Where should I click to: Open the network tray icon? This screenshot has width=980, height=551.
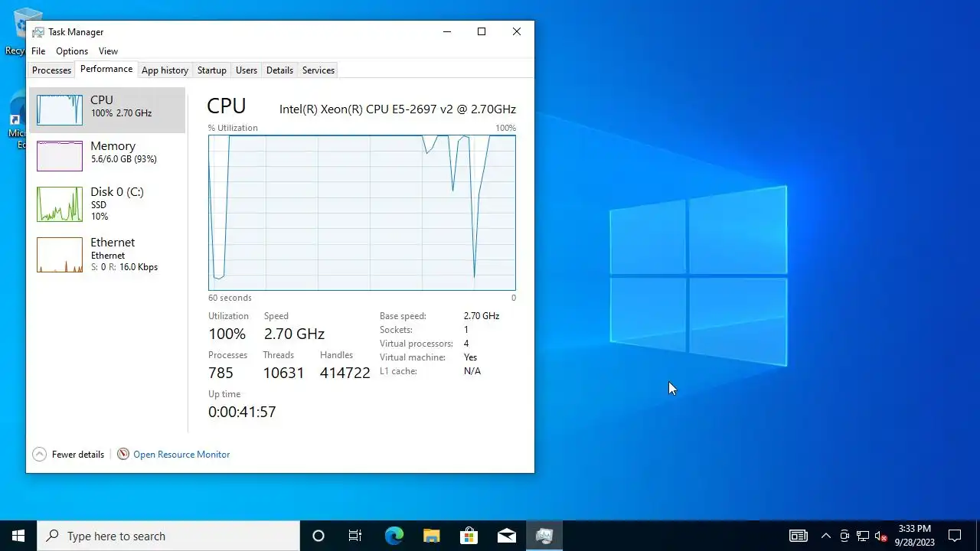pyautogui.click(x=863, y=536)
